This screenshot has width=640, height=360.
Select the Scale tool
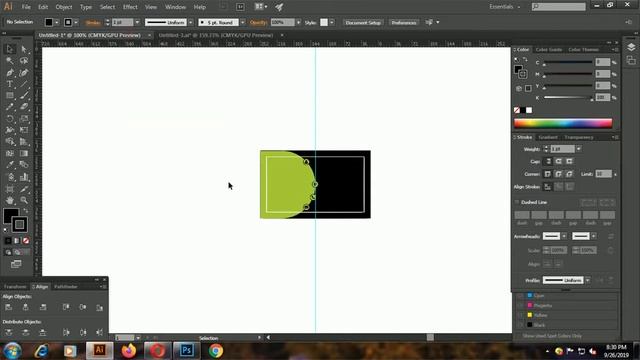24,119
